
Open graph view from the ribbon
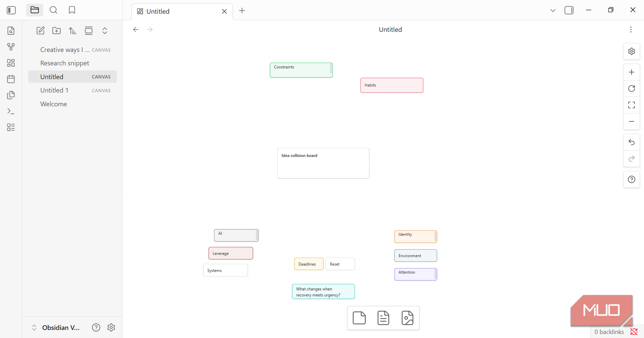(x=11, y=47)
